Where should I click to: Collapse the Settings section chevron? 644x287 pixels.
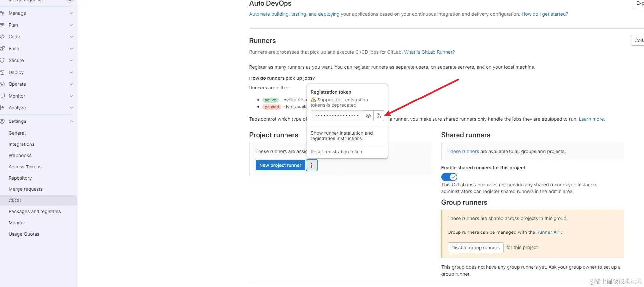71,121
